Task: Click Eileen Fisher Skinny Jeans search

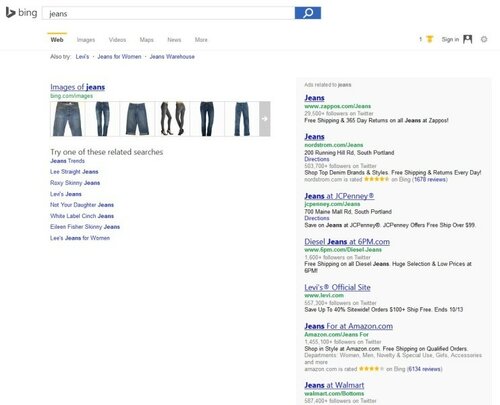Action: tap(85, 227)
